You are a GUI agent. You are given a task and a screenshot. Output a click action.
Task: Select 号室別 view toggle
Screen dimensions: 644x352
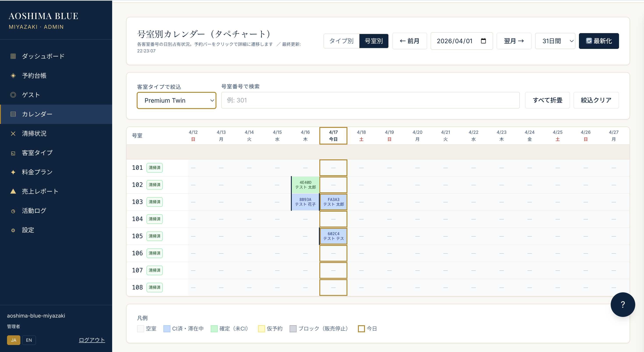(x=374, y=41)
